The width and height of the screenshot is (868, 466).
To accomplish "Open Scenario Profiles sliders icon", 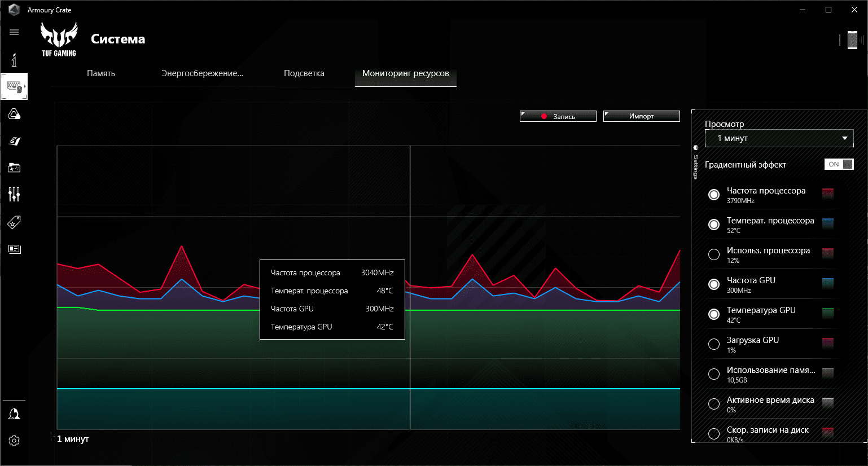I will (x=14, y=195).
